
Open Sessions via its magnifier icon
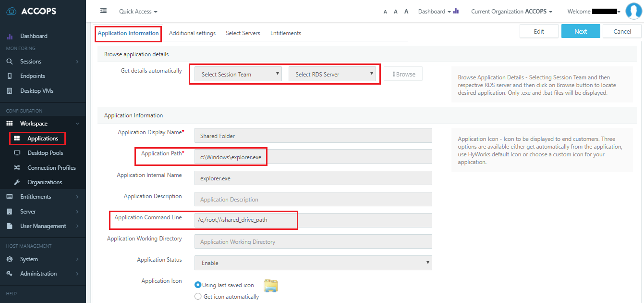10,62
